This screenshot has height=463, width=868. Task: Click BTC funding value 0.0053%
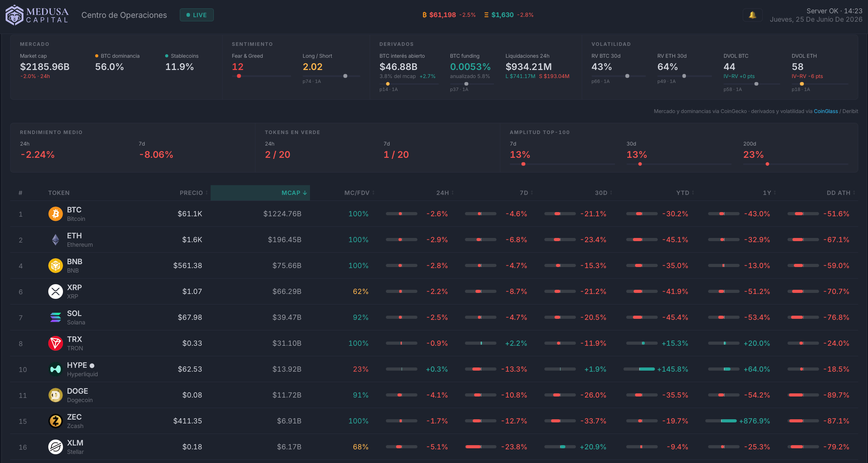[470, 66]
